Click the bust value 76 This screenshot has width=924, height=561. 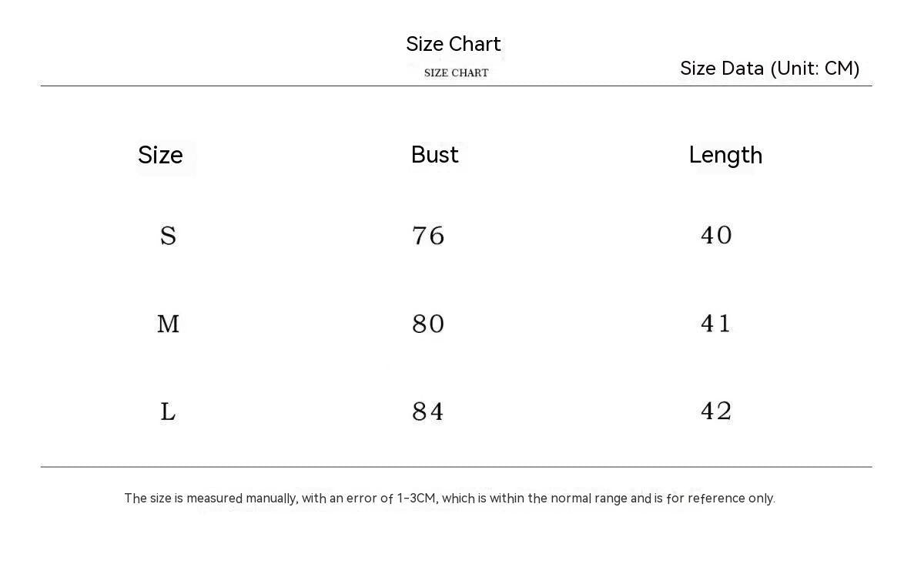tap(428, 235)
